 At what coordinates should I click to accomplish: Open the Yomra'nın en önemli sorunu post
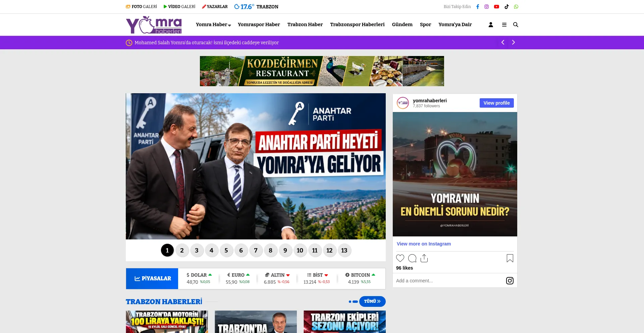(455, 174)
